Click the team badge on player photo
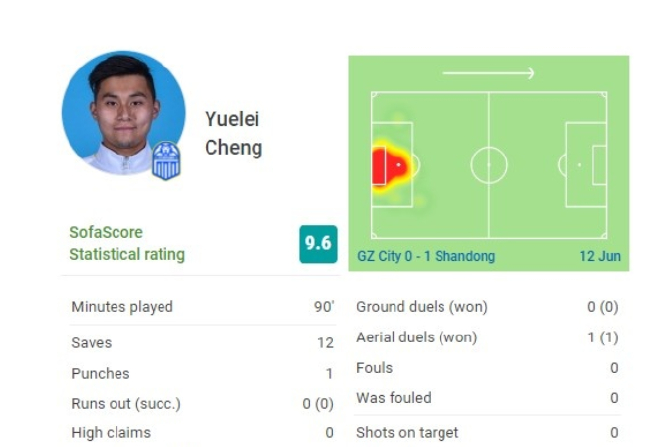 click(x=166, y=160)
